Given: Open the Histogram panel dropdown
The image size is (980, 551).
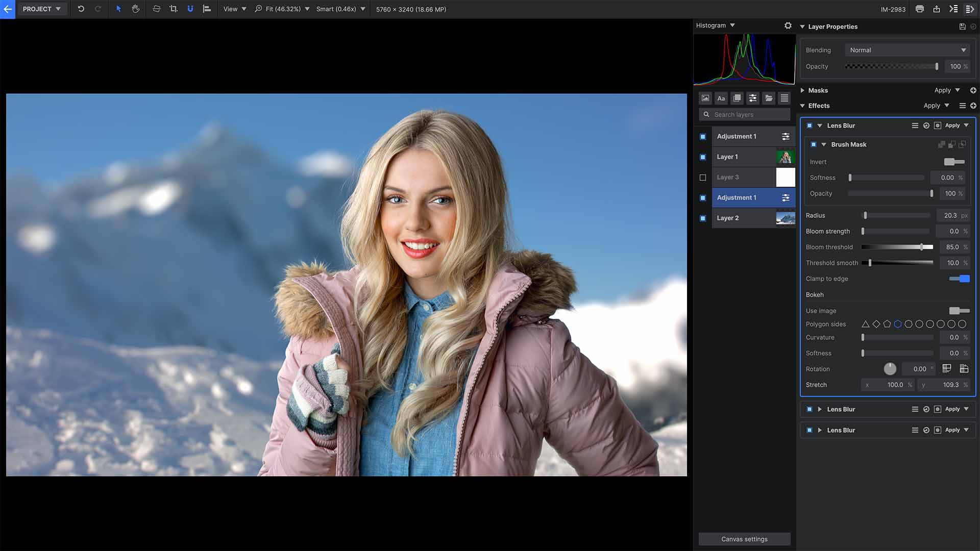Looking at the screenshot, I should [715, 26].
